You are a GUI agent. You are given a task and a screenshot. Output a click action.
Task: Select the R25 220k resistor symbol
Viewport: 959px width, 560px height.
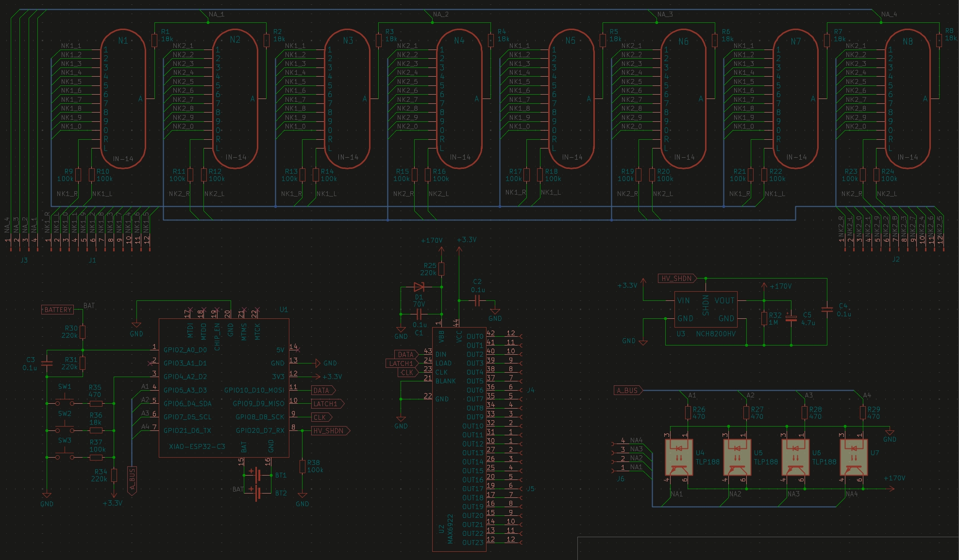(x=441, y=268)
